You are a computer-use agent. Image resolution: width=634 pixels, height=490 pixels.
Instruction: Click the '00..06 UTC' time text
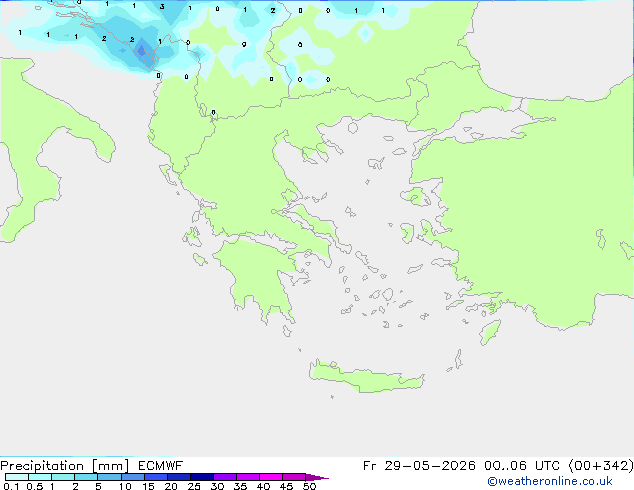click(x=522, y=466)
